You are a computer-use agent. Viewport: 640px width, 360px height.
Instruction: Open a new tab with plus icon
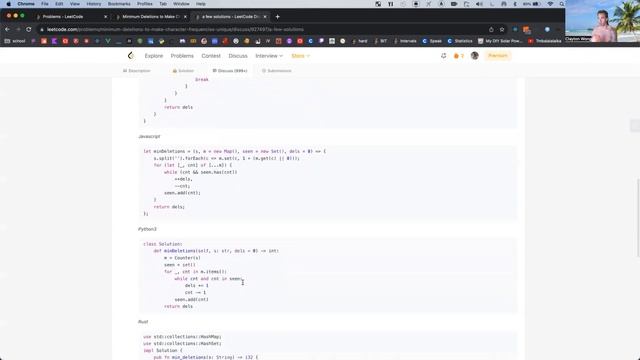(278, 17)
